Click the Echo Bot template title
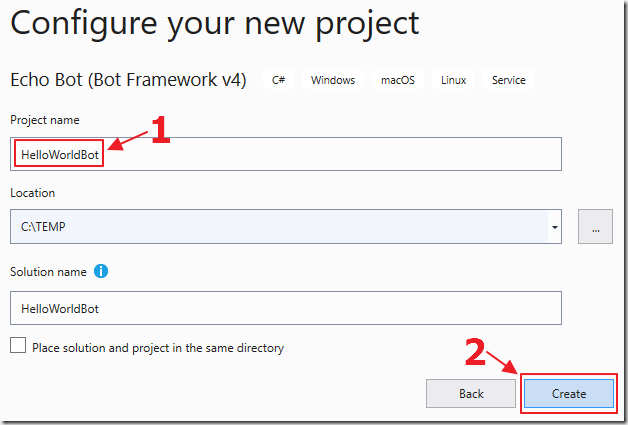Image resolution: width=628 pixels, height=425 pixels. [128, 80]
